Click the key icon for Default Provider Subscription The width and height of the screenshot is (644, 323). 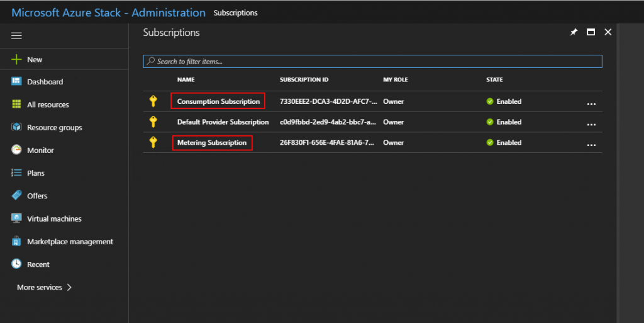(153, 122)
